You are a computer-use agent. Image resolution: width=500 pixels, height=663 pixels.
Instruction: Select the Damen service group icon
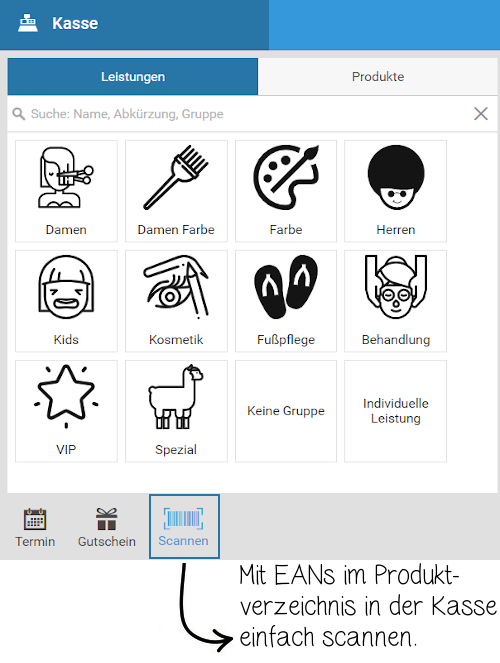pyautogui.click(x=66, y=178)
